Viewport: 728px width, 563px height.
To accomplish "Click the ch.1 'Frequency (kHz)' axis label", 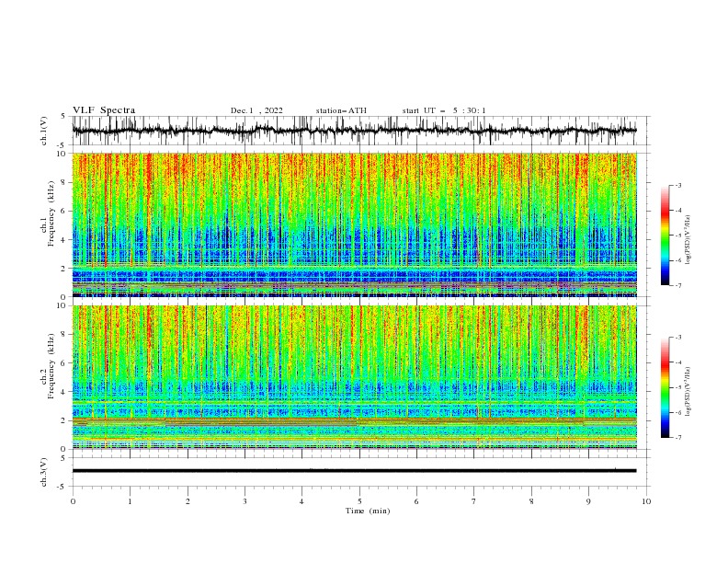I will [x=51, y=213].
